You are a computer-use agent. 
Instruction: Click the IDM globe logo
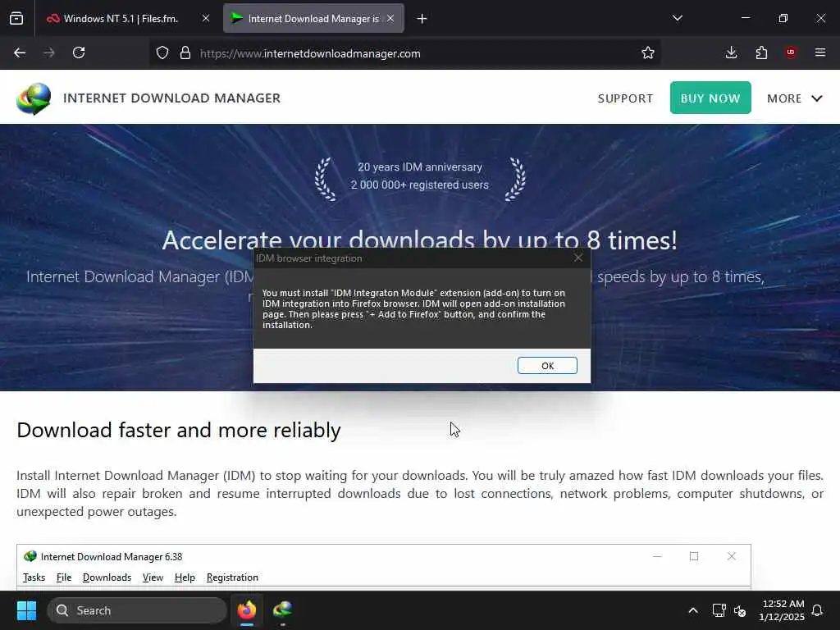tap(34, 98)
